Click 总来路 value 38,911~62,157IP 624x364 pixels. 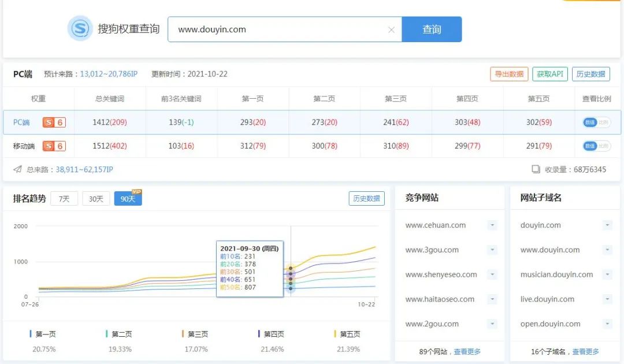(84, 169)
